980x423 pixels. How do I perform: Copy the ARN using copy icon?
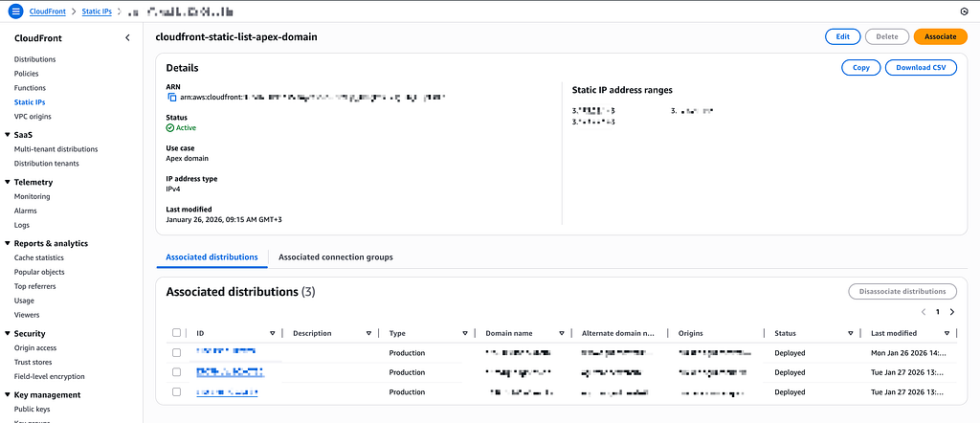[172, 98]
